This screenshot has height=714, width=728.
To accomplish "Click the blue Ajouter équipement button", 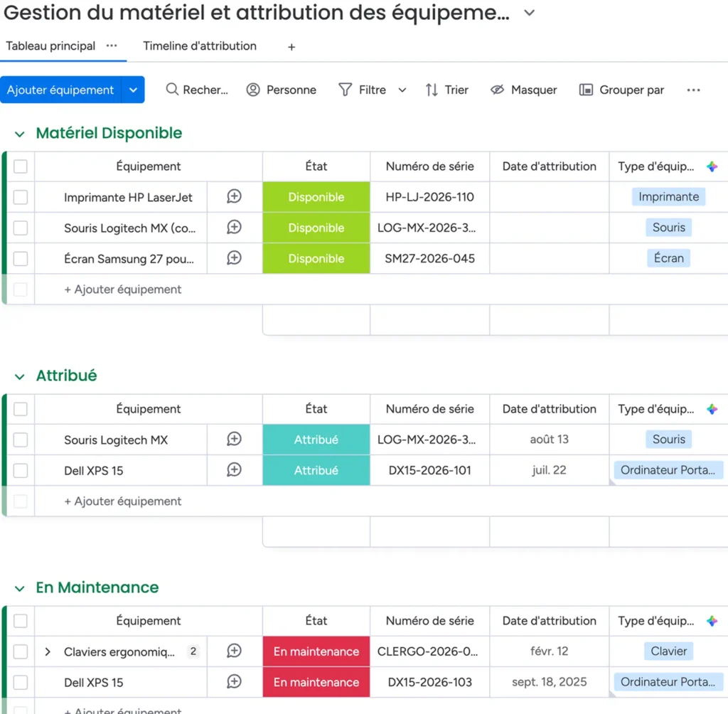I will point(60,90).
